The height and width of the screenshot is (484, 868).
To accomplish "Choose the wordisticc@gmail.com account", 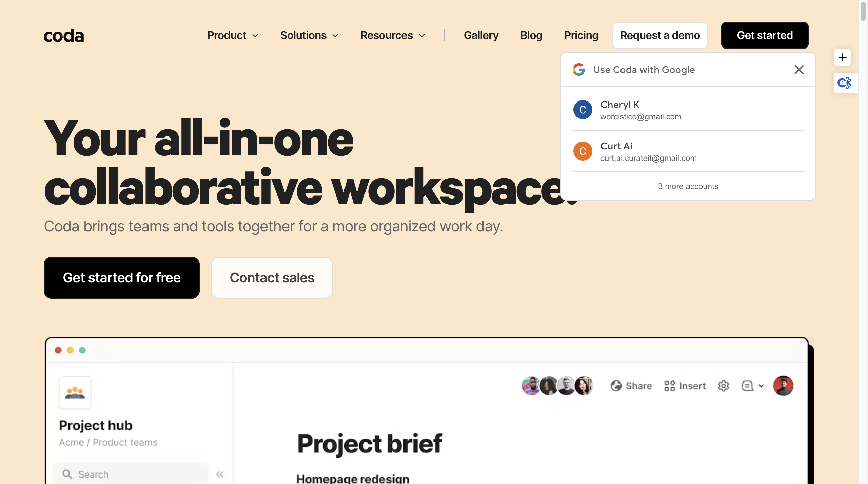I will click(688, 110).
